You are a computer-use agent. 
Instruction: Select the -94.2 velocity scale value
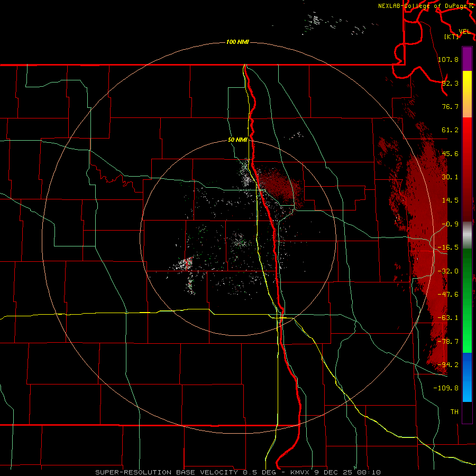(448, 365)
